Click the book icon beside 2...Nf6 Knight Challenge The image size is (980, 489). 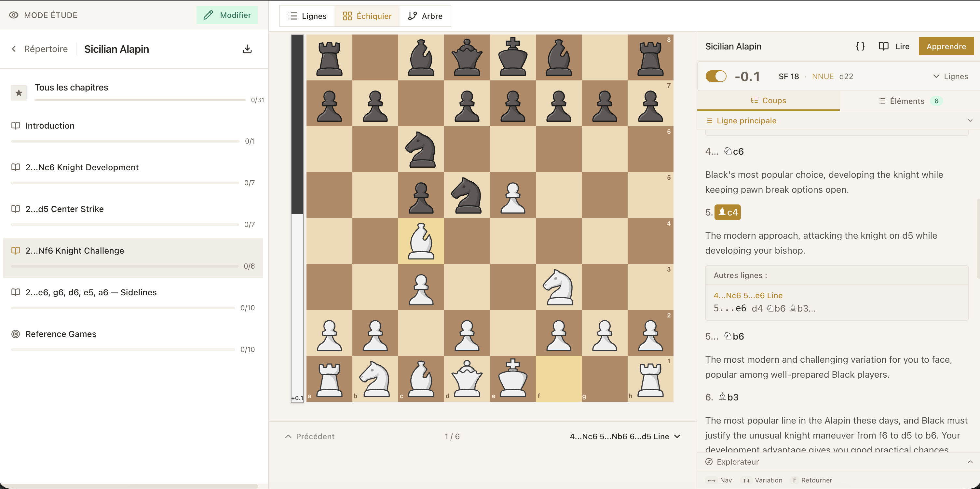(x=16, y=250)
